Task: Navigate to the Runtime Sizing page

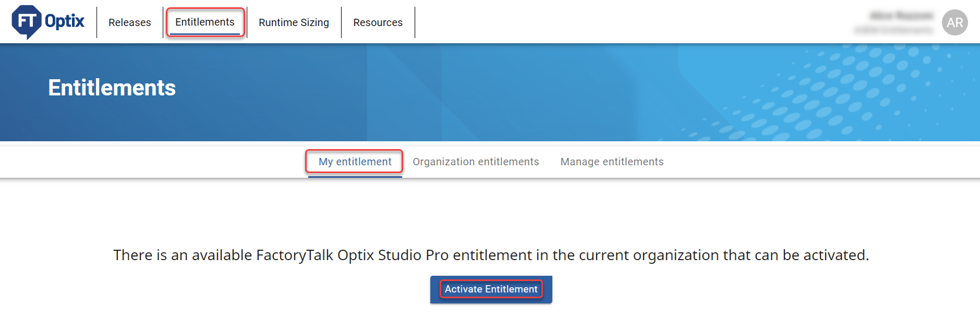Action: 293,22
